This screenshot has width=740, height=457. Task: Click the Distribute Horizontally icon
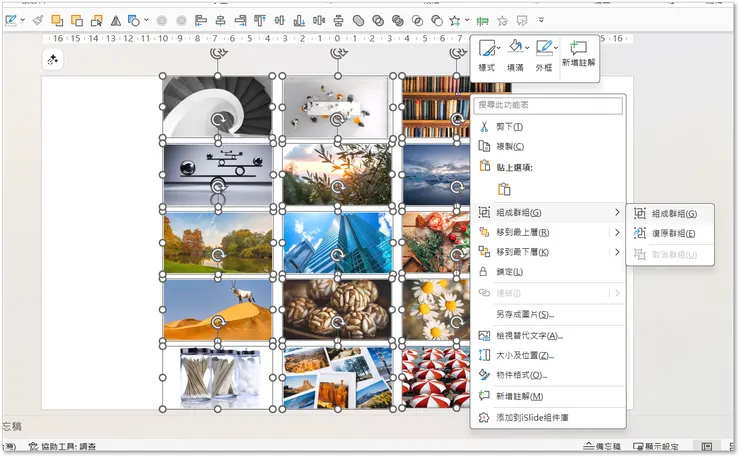(319, 20)
